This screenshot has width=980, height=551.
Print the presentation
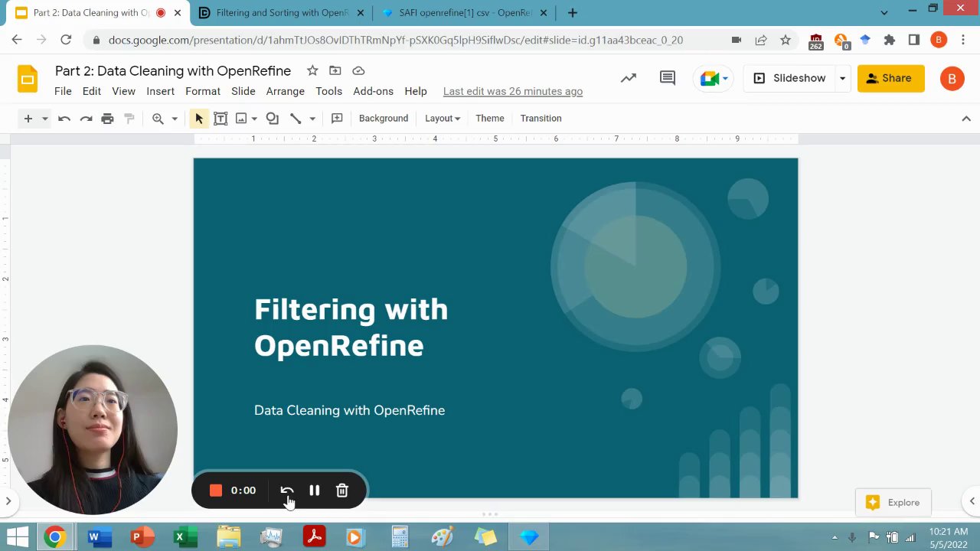pos(107,119)
